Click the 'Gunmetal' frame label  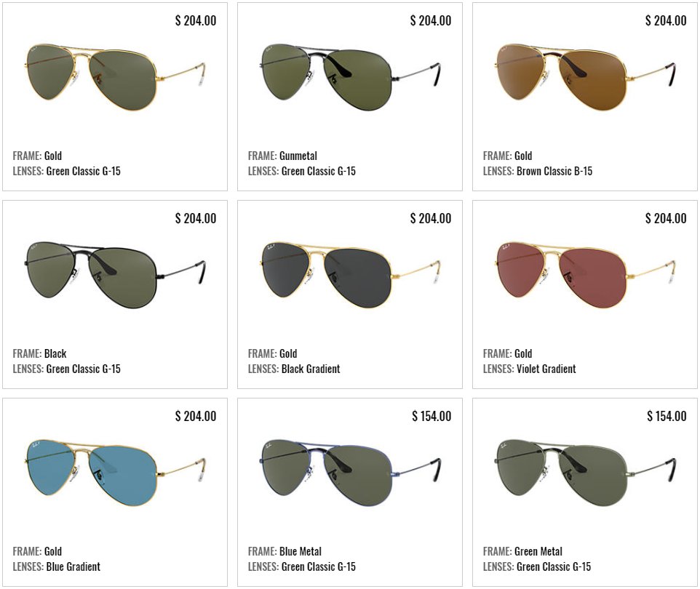[298, 156]
